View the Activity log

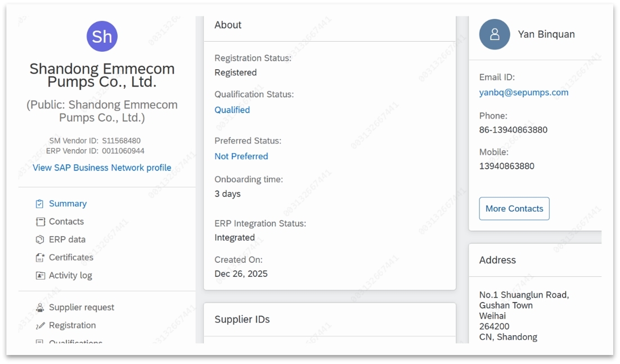pos(70,276)
